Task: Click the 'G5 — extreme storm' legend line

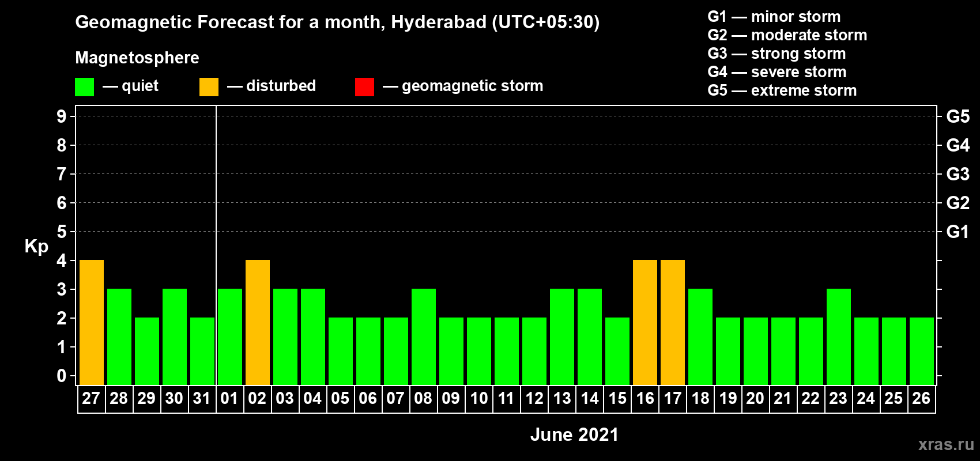Action: pos(782,90)
